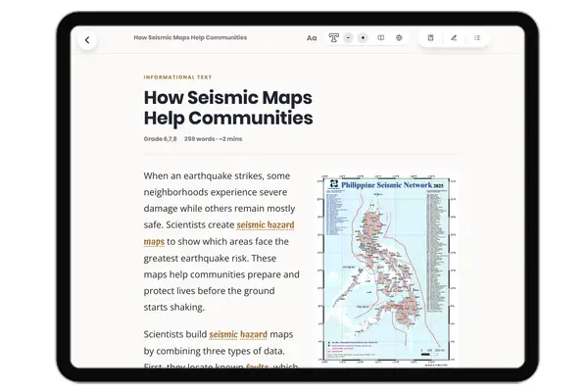Toggle the book reading layout icon
Image resolution: width=588 pixels, height=392 pixels.
(380, 38)
